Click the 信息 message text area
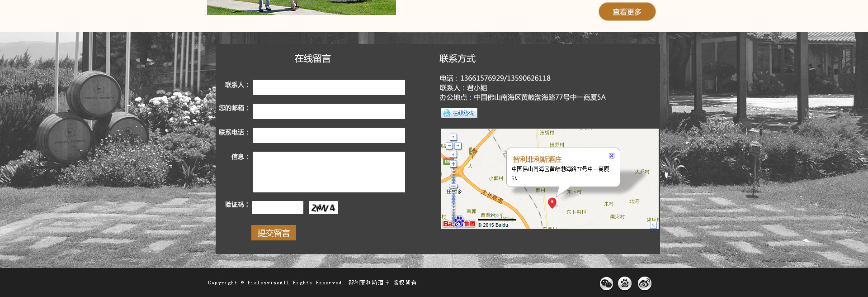This screenshot has width=868, height=297. click(329, 172)
